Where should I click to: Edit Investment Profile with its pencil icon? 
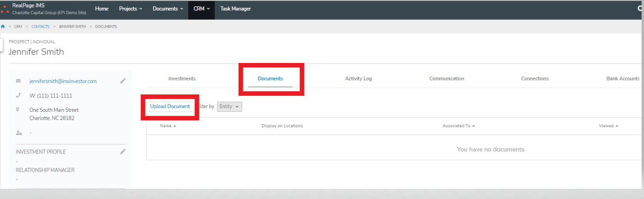click(x=123, y=152)
